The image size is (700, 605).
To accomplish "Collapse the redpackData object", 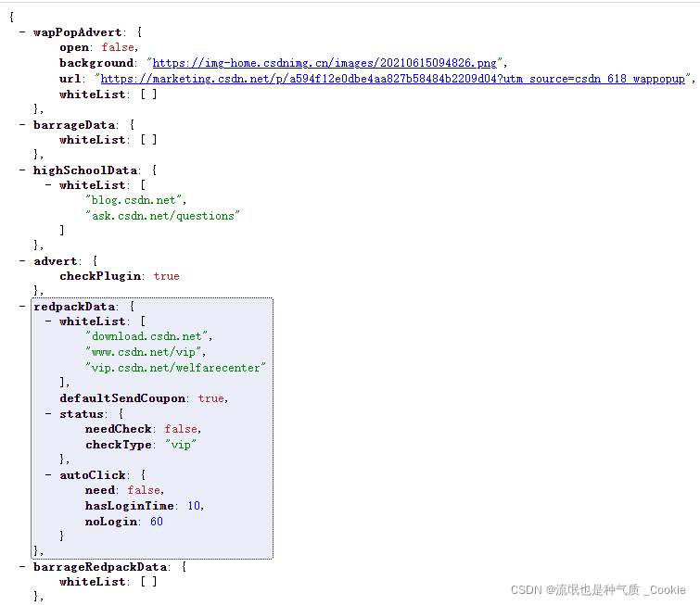I will coord(22,306).
